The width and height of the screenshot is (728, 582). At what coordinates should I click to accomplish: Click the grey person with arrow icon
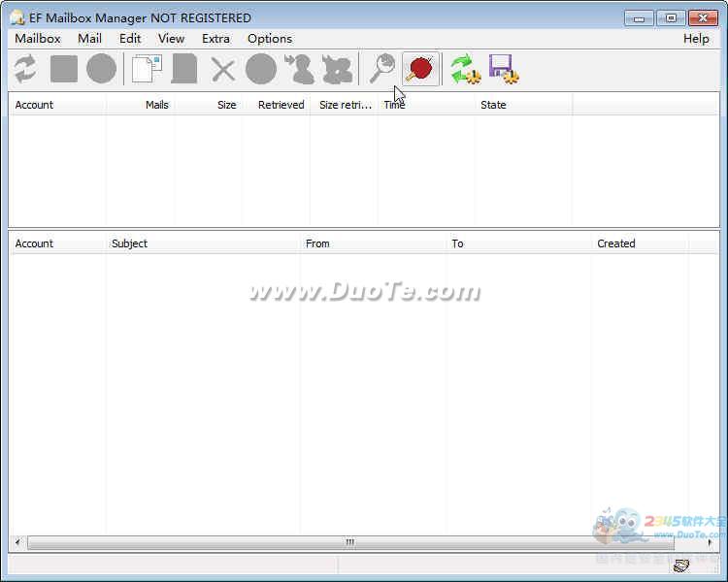(299, 69)
